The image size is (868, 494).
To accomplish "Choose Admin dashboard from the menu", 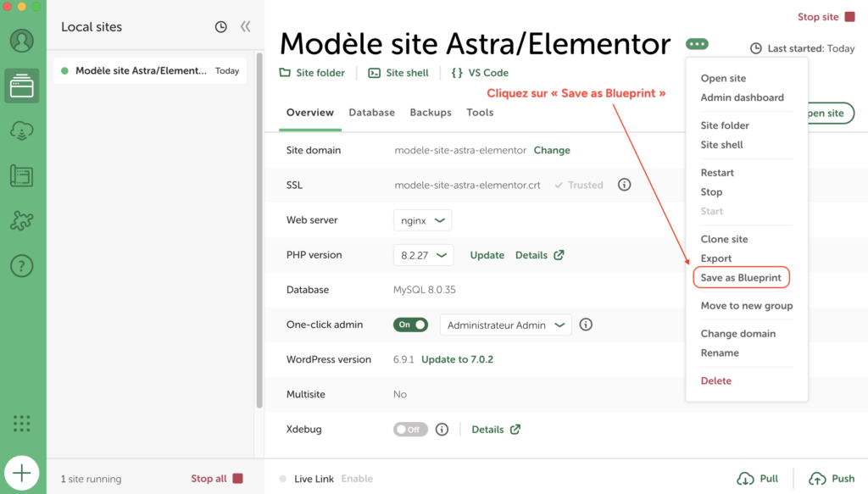I will pos(743,97).
